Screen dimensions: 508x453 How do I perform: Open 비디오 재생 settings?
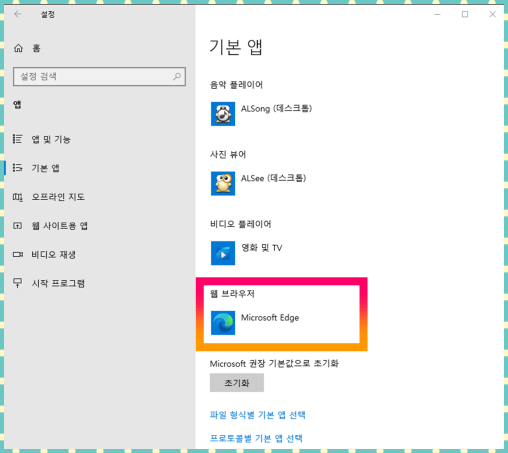click(54, 255)
